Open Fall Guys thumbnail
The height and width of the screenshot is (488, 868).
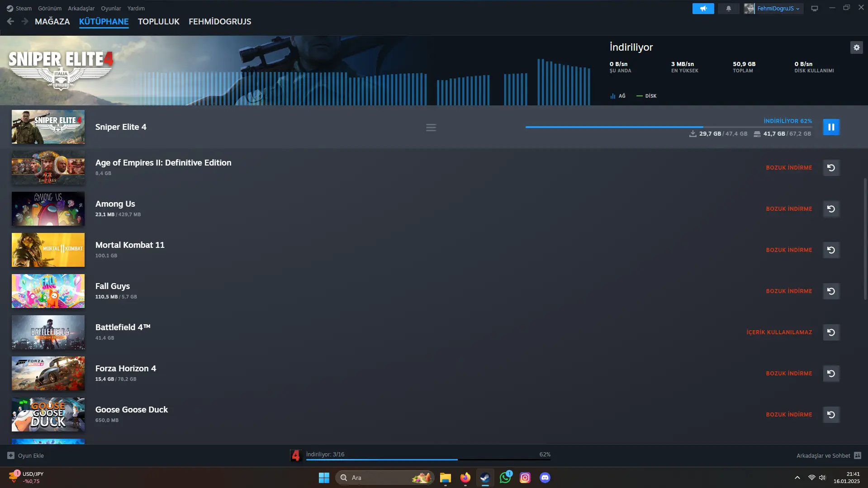coord(48,291)
